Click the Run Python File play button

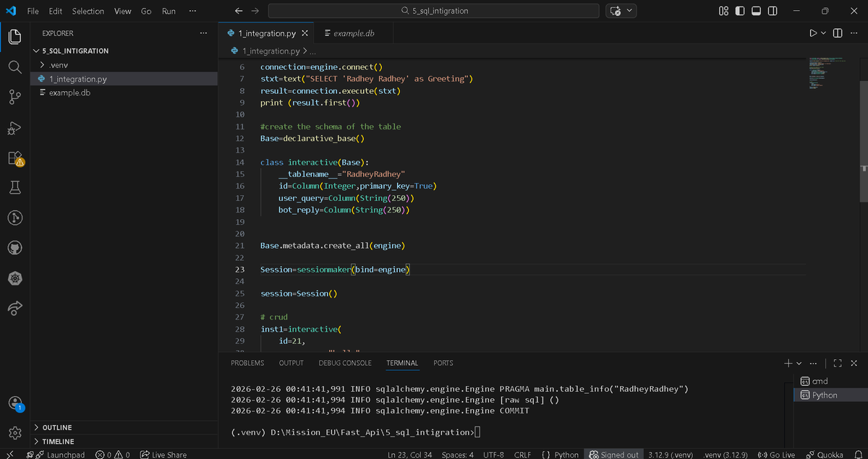[x=813, y=33]
